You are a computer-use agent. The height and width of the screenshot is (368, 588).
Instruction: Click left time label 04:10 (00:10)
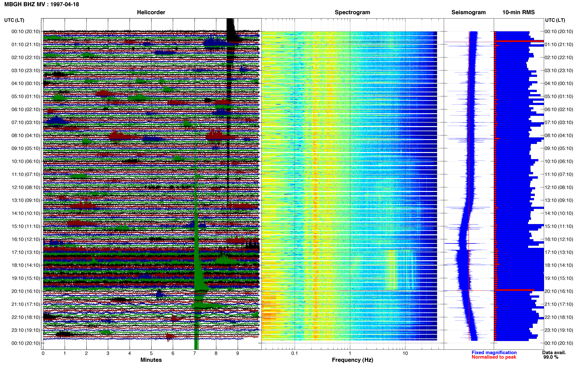[26, 83]
